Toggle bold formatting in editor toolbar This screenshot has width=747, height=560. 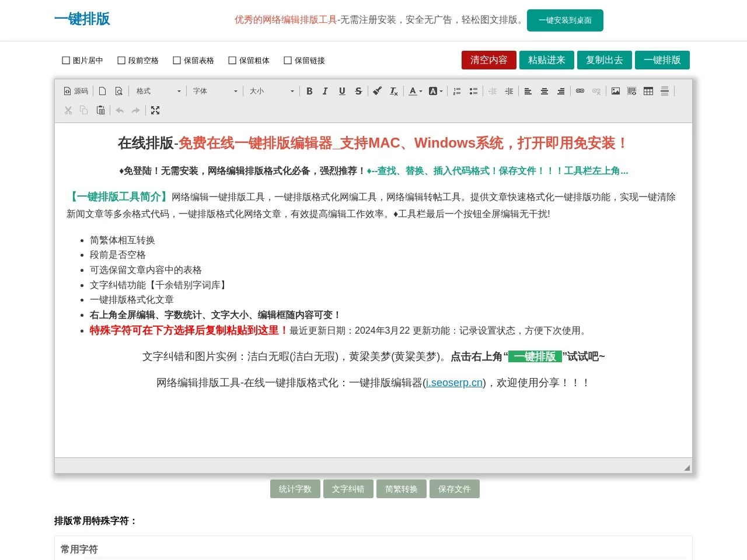(x=309, y=91)
